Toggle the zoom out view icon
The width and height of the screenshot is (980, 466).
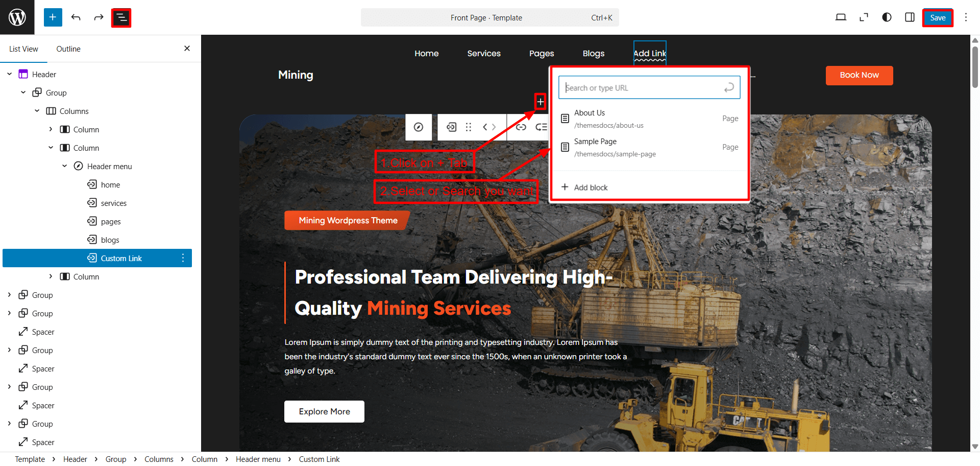[864, 17]
